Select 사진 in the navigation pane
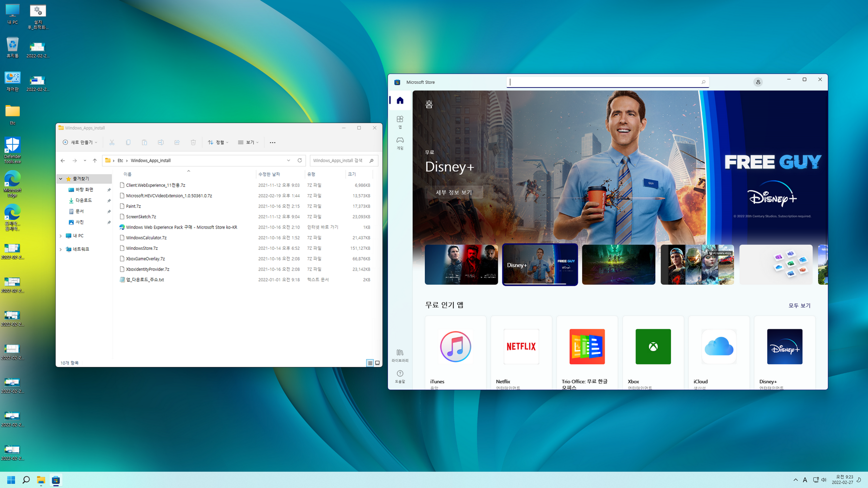868x488 pixels. [79, 222]
